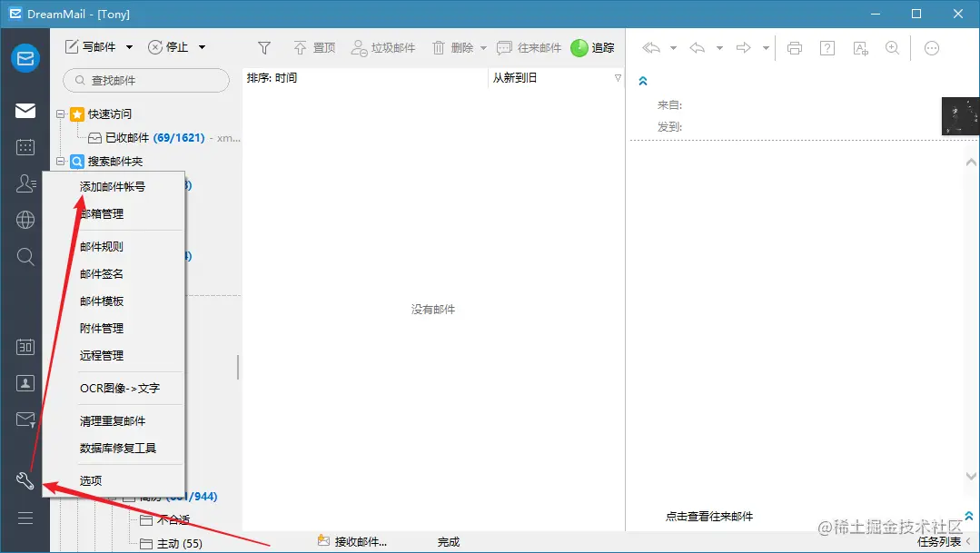Open the forward dropdown arrow
The image size is (980, 553).
766,48
